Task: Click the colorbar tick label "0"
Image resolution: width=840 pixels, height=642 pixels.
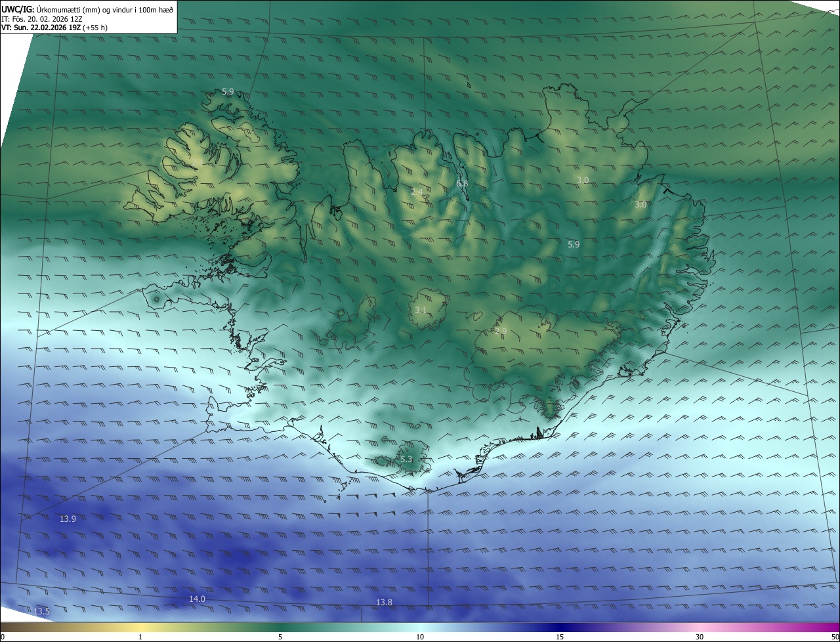Action: pyautogui.click(x=2, y=637)
